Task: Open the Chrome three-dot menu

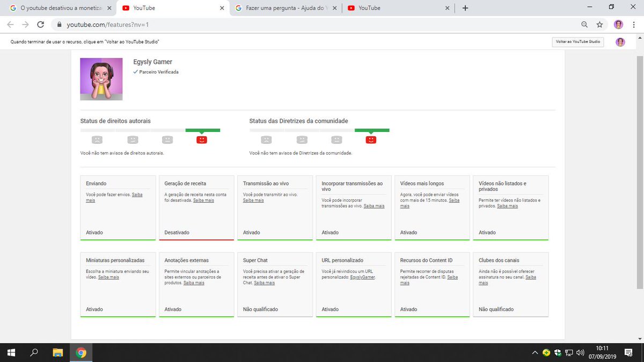Action: point(634,25)
